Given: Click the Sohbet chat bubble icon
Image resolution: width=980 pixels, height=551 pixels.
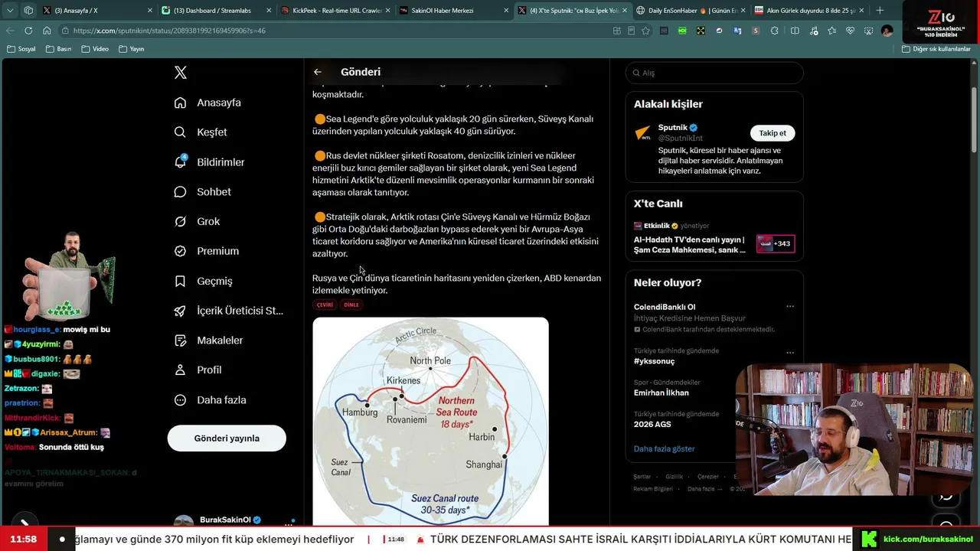Looking at the screenshot, I should point(180,192).
